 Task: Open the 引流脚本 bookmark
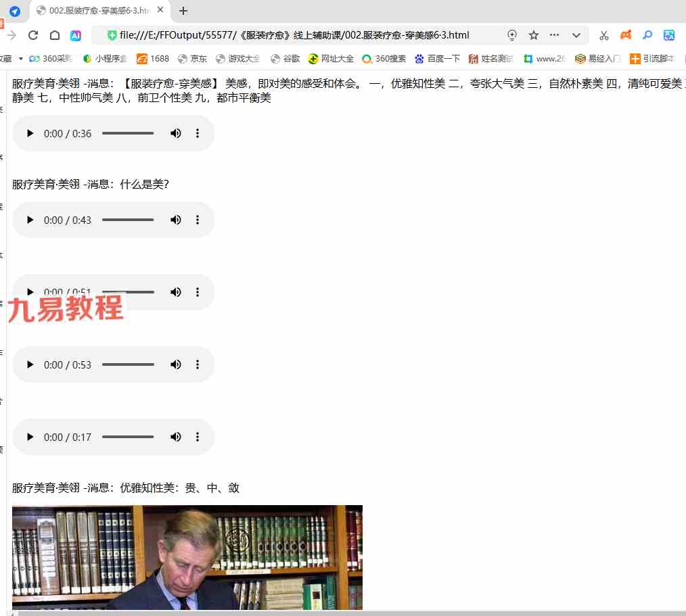pos(652,59)
